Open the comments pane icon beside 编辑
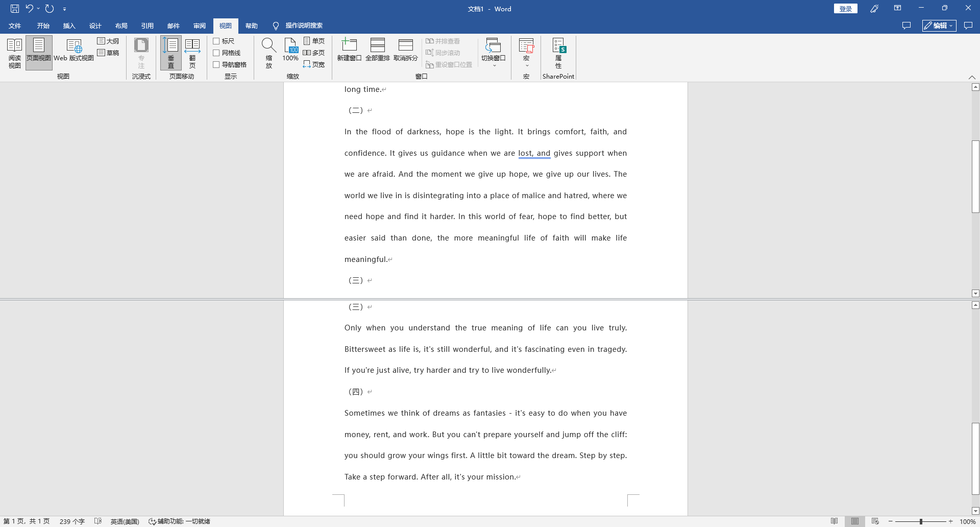The image size is (980, 527). point(906,26)
